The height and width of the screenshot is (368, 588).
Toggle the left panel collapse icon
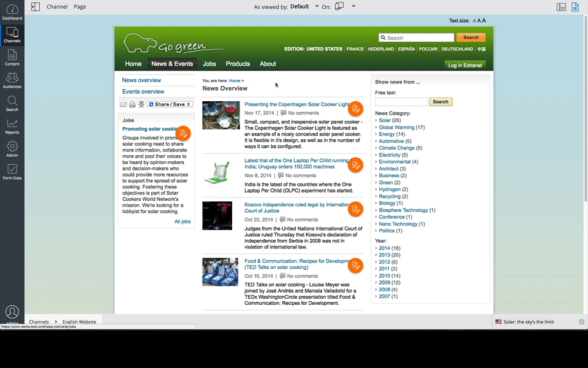(x=36, y=7)
